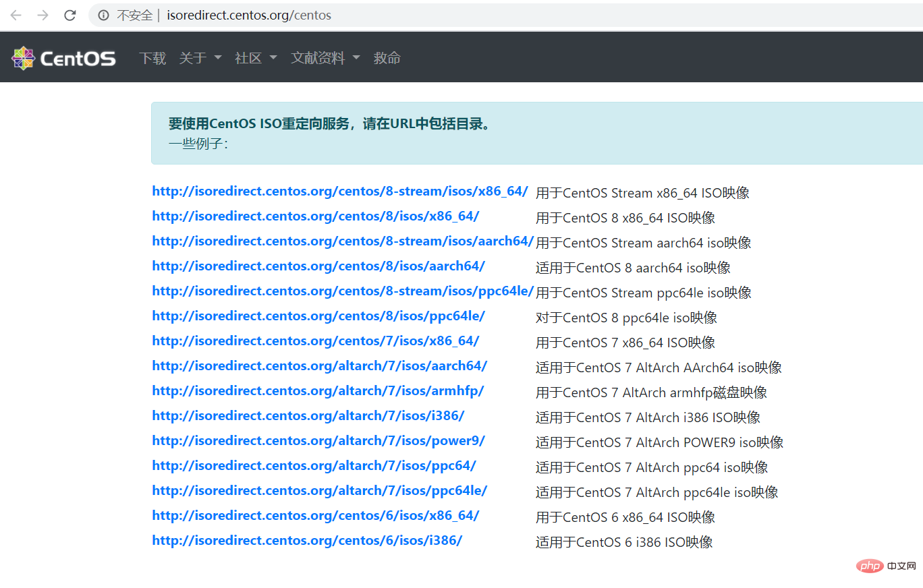Screen dimensions: 923x588
Task: Select the text 用于CentOS 7 AltArch armhfp磁盘映像
Action: click(651, 392)
